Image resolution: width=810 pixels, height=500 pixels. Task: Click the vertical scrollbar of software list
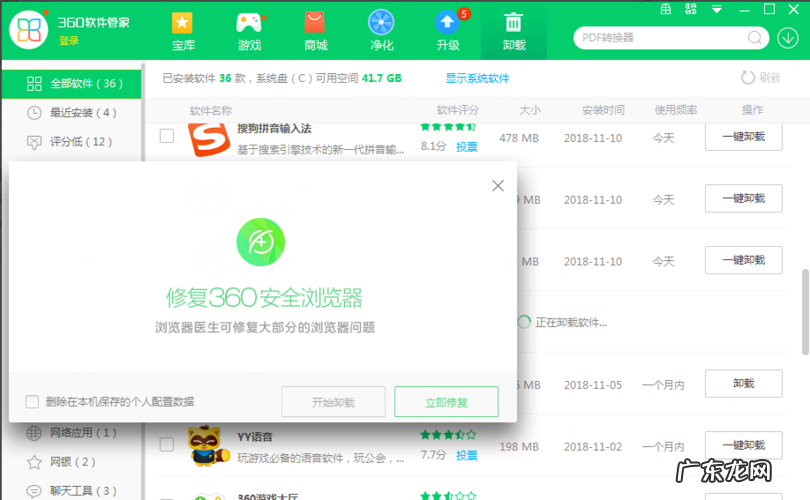[805, 312]
